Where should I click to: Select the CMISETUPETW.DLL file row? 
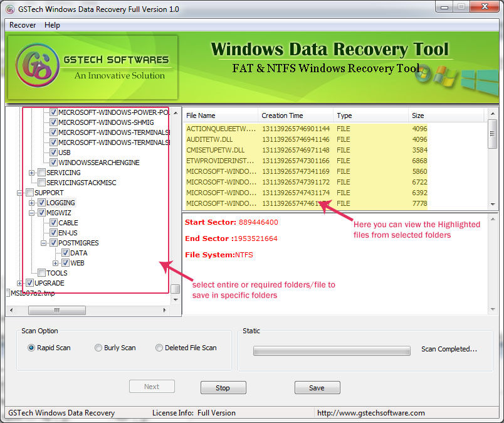[x=307, y=150]
